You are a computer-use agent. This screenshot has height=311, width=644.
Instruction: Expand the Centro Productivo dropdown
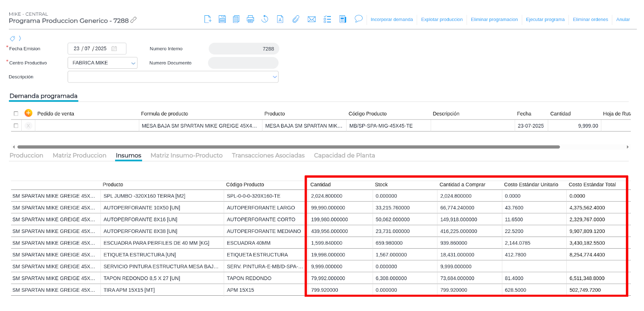pyautogui.click(x=133, y=63)
